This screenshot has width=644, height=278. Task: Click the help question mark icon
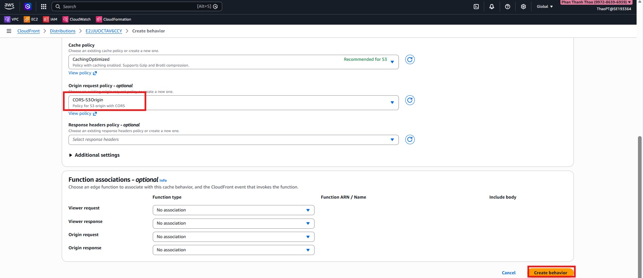click(507, 6)
